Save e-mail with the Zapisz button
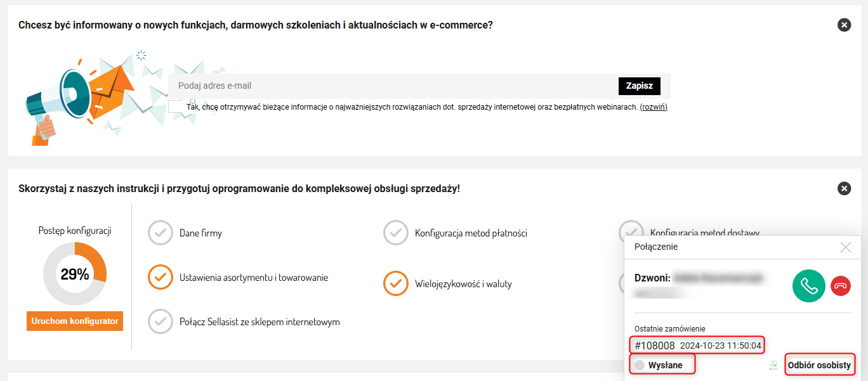 (x=640, y=86)
